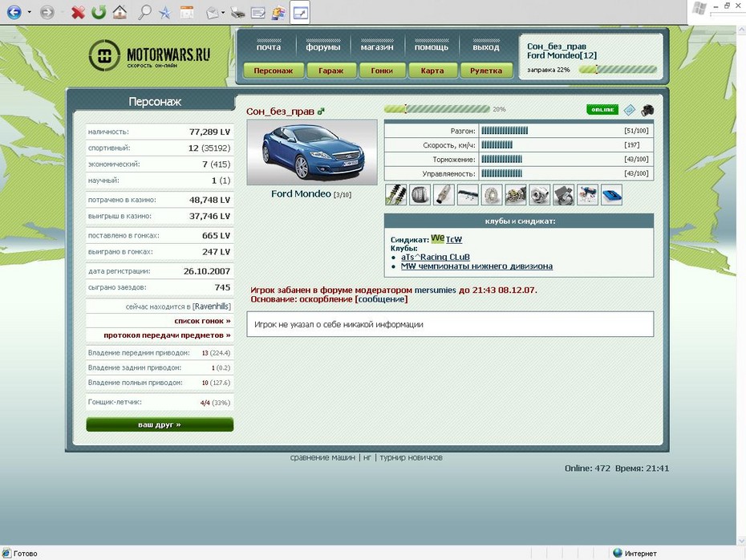Expand the mail icon dropdown arrow
746x560 pixels.
[x=223, y=13]
